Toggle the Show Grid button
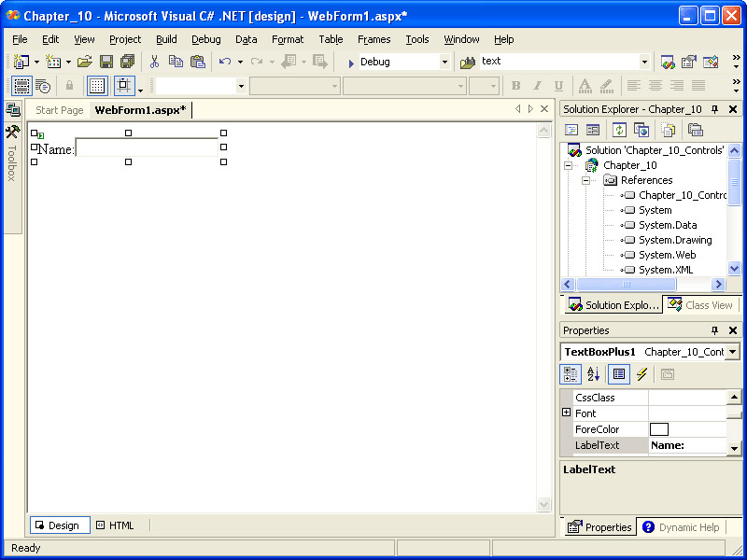747x560 pixels. [97, 86]
